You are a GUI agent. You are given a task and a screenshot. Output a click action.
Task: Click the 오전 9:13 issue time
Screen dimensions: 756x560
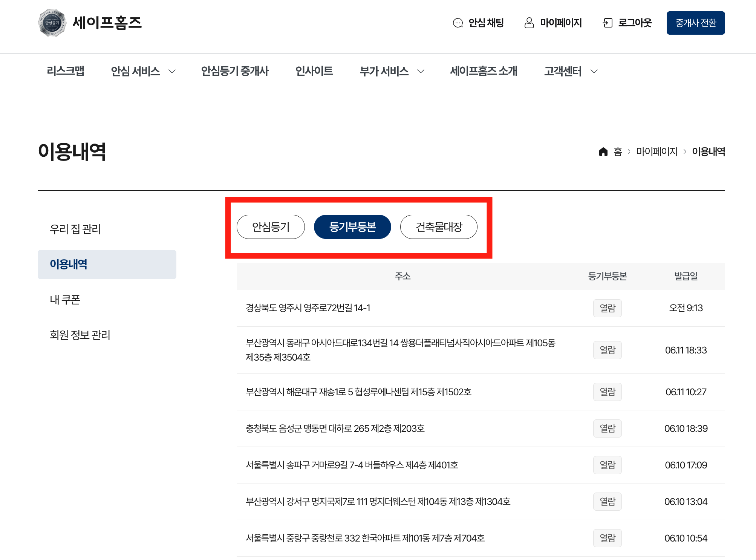[686, 308]
